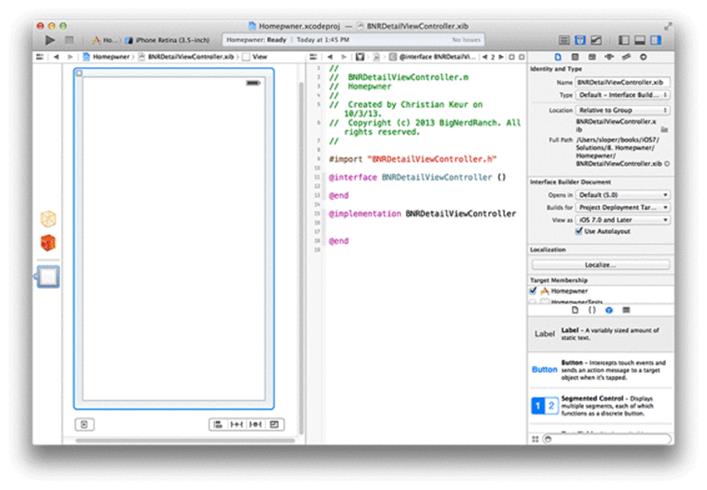Show the Code Snippet library
This screenshot has height=490, width=707.
pos(592,310)
